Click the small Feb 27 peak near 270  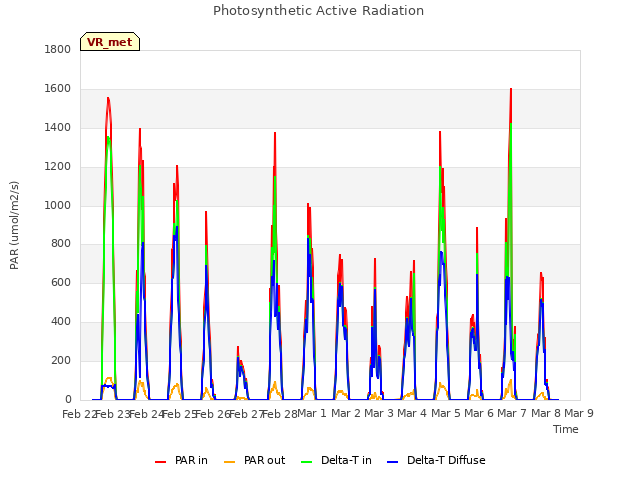click(x=238, y=347)
